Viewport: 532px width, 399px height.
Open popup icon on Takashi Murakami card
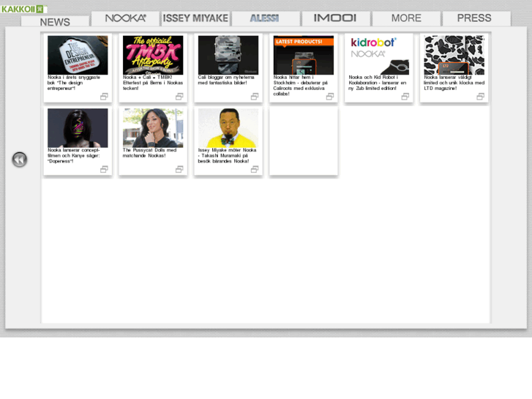[x=255, y=169]
